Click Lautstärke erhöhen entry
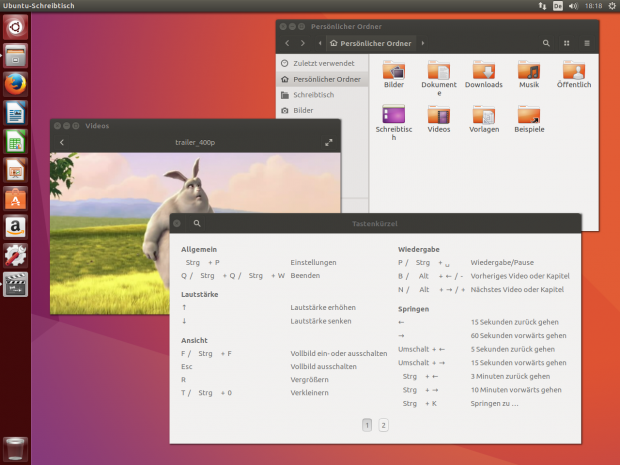Viewport: 620px width, 465px height. [323, 308]
